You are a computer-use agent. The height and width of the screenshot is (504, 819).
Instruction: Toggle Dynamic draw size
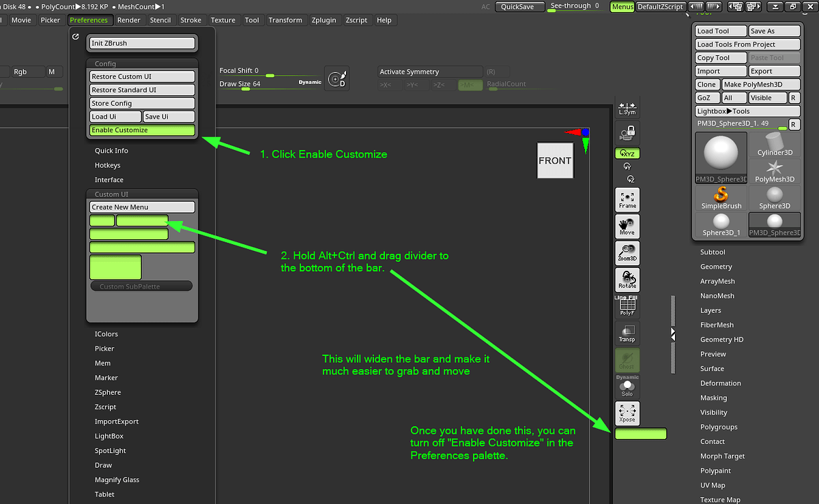tap(310, 82)
